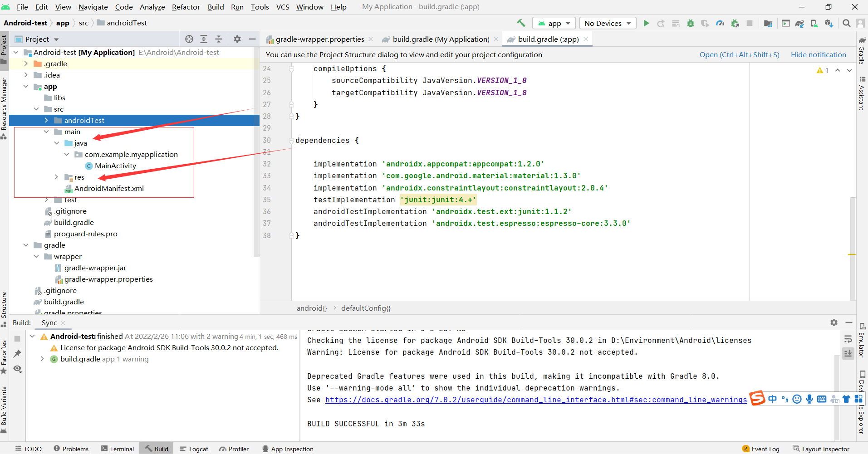868x454 pixels.
Task: Open the Run Anything toolbar icon
Action: click(786, 23)
